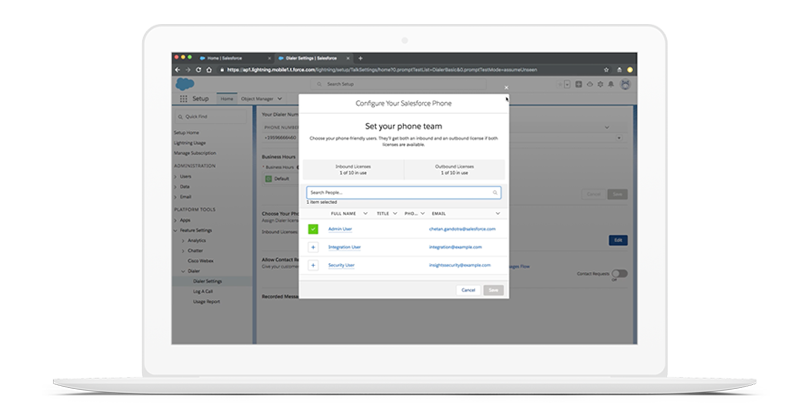
Task: Open the Object Manager tab
Action: pyautogui.click(x=257, y=99)
